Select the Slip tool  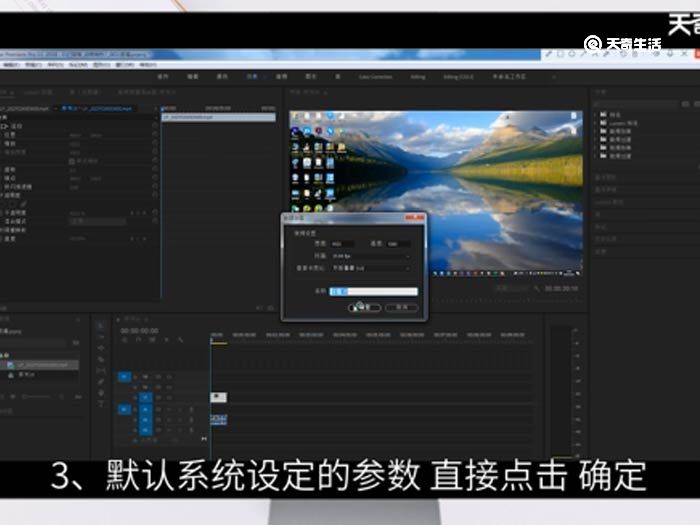(101, 371)
